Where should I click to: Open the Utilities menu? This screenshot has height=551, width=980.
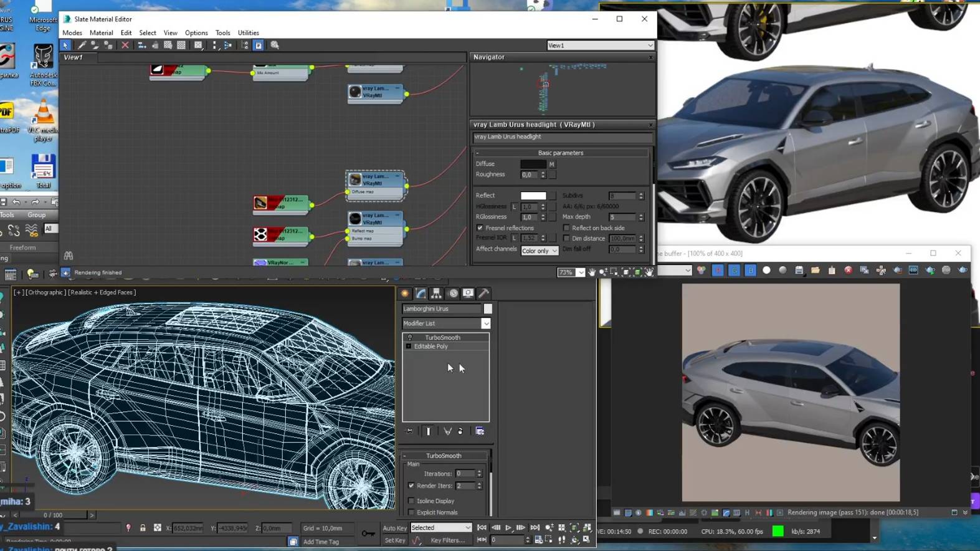(248, 33)
